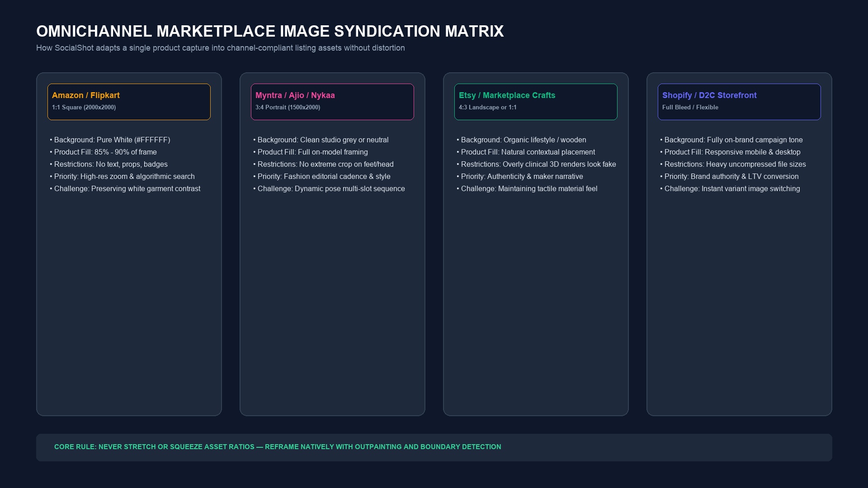Click Restrictions: No extreme crop on feet/head
Screen dimensions: 868x488
click(x=323, y=164)
